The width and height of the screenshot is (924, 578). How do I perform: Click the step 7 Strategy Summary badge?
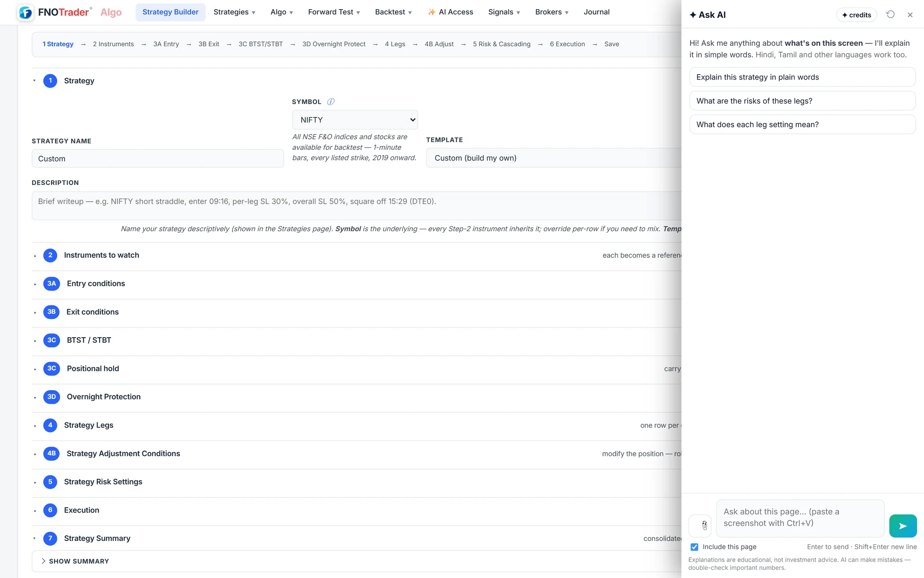pyautogui.click(x=50, y=539)
